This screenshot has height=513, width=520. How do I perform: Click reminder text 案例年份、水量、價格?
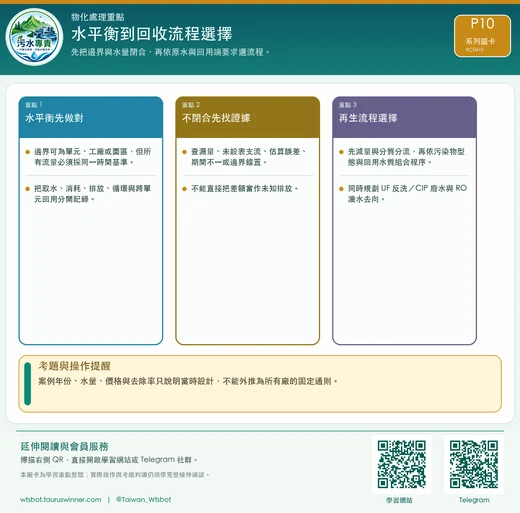188,381
